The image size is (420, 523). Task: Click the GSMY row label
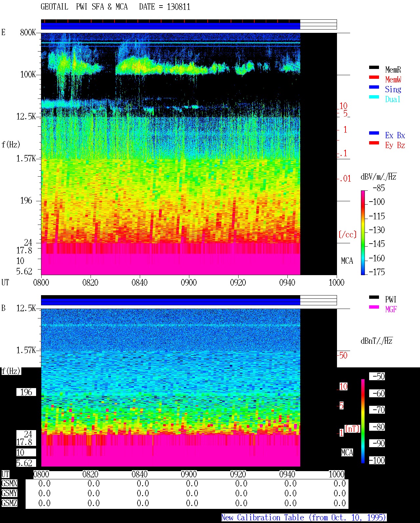tap(9, 493)
